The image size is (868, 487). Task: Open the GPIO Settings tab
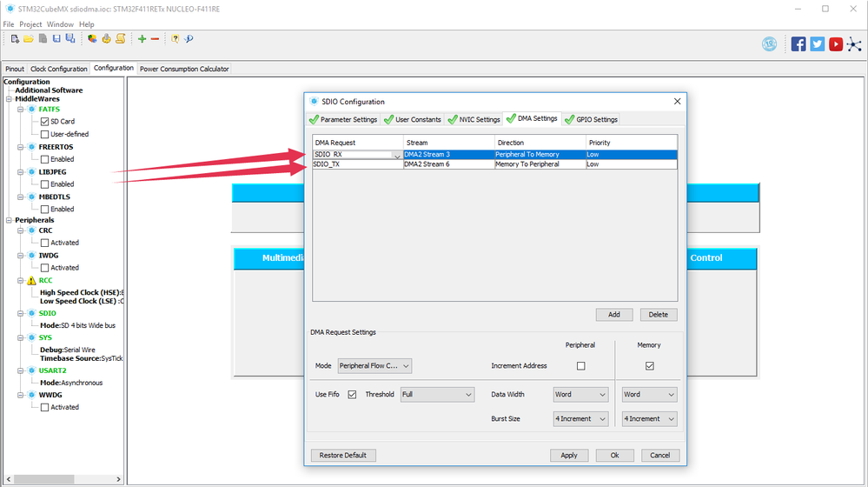pyautogui.click(x=591, y=119)
